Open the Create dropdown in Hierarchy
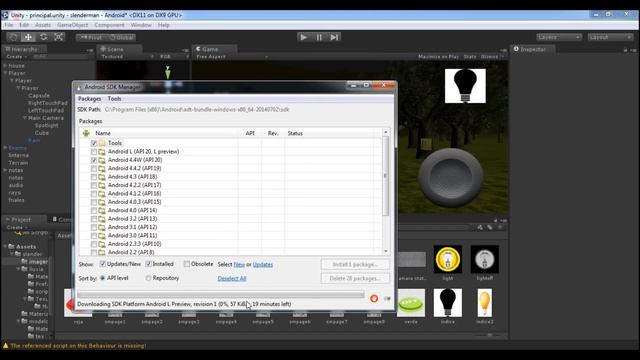The width and height of the screenshot is (640, 360). tap(16, 57)
